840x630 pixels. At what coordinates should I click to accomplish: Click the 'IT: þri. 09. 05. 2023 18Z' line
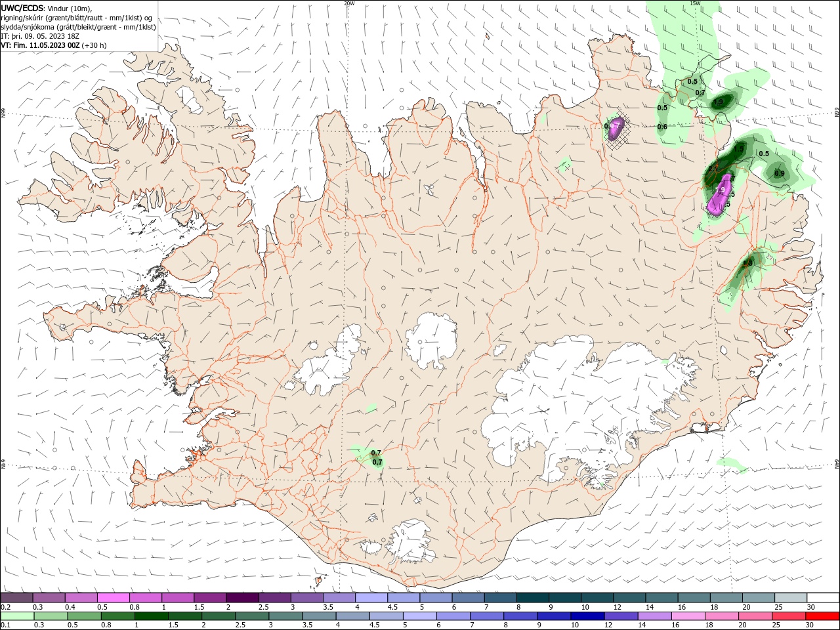click(40, 36)
